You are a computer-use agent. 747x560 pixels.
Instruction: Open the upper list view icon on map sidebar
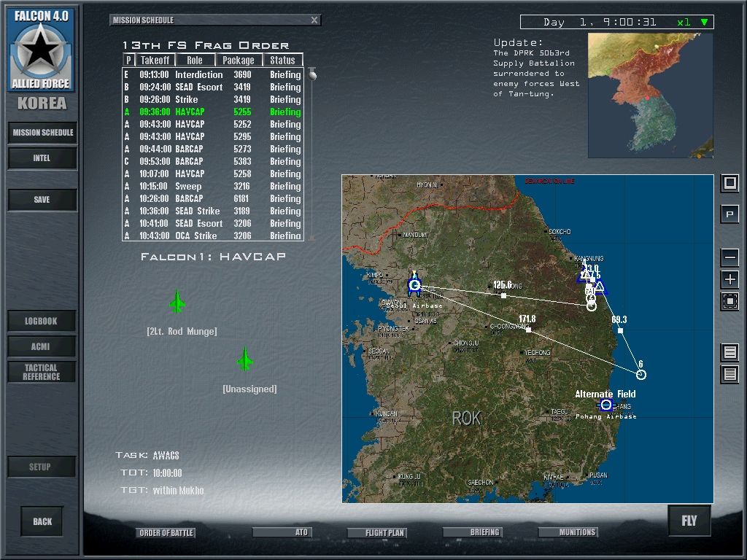click(729, 351)
